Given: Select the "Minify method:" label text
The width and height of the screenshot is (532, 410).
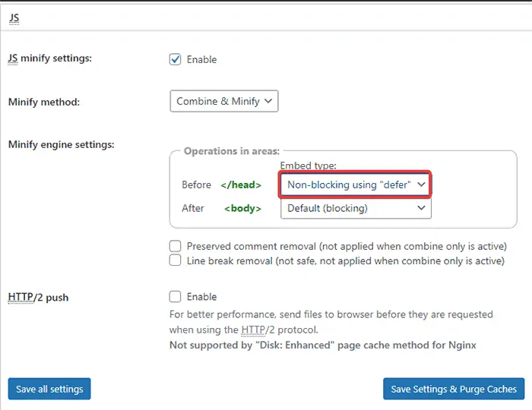Looking at the screenshot, I should tap(43, 101).
